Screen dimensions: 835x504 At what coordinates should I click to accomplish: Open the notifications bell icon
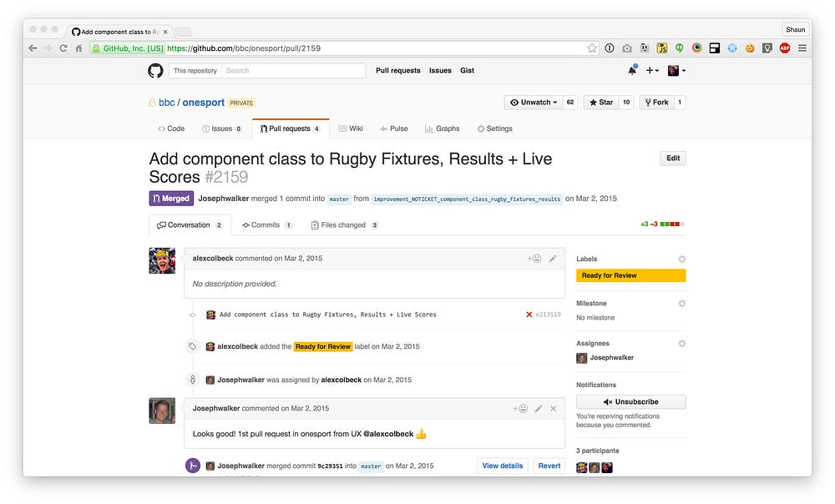point(632,70)
